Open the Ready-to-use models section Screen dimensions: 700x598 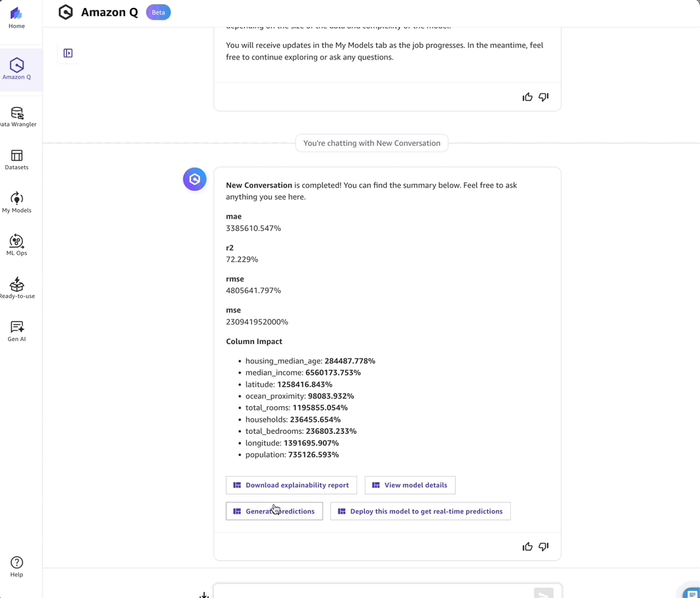click(x=16, y=288)
